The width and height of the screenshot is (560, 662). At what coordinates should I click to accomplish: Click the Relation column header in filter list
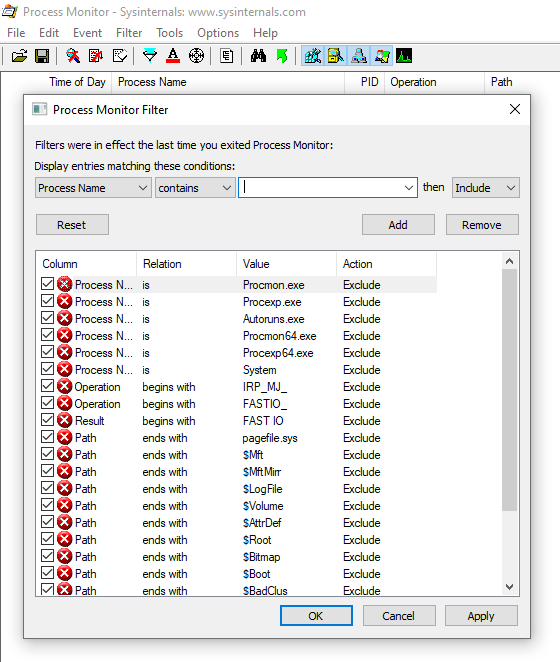pos(187,264)
